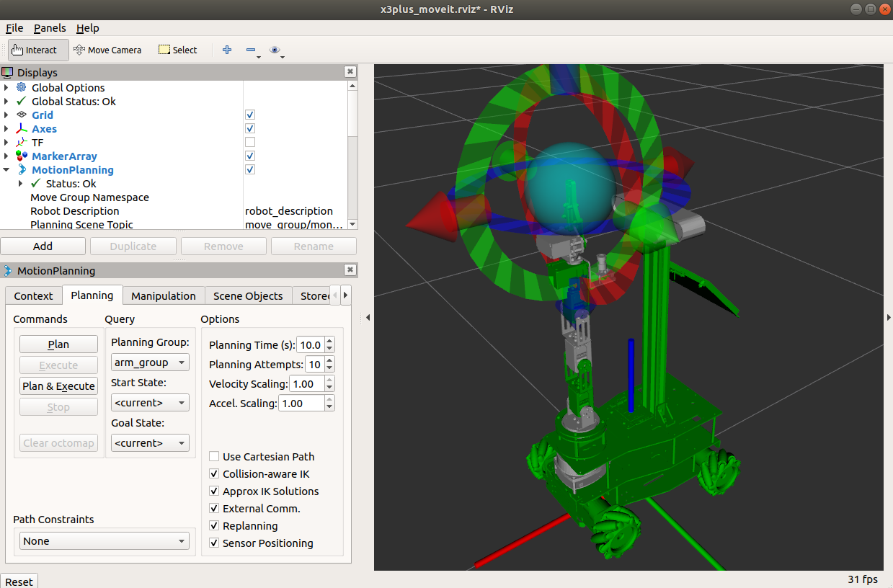The height and width of the screenshot is (588, 893).
Task: Click the Global Options gear icon
Action: (x=22, y=88)
